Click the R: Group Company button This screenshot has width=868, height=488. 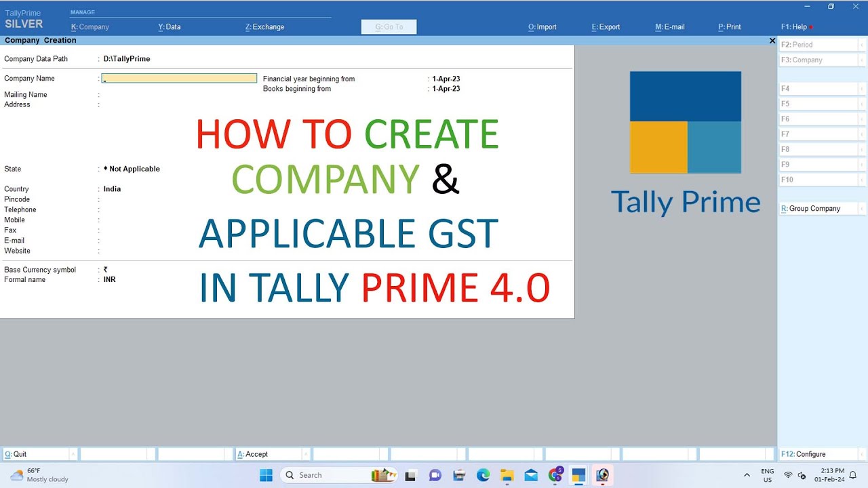click(818, 209)
